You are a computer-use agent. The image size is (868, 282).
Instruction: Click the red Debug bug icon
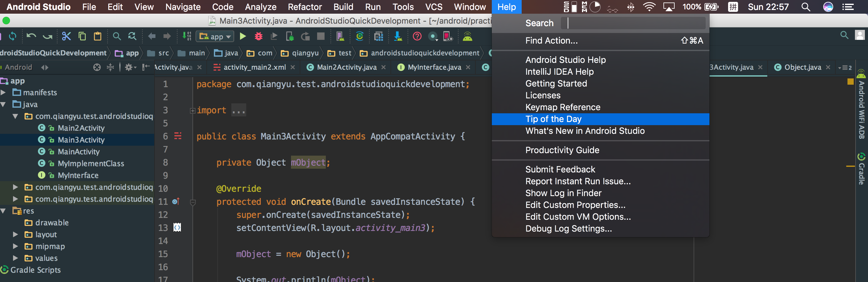[258, 36]
